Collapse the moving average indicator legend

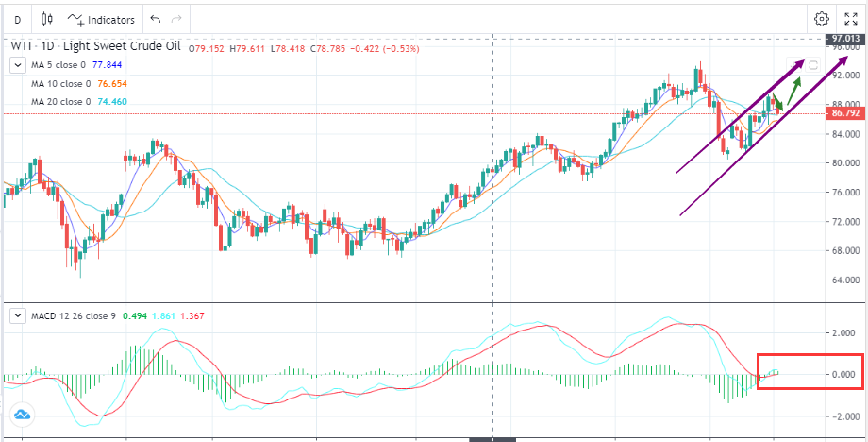tap(17, 64)
